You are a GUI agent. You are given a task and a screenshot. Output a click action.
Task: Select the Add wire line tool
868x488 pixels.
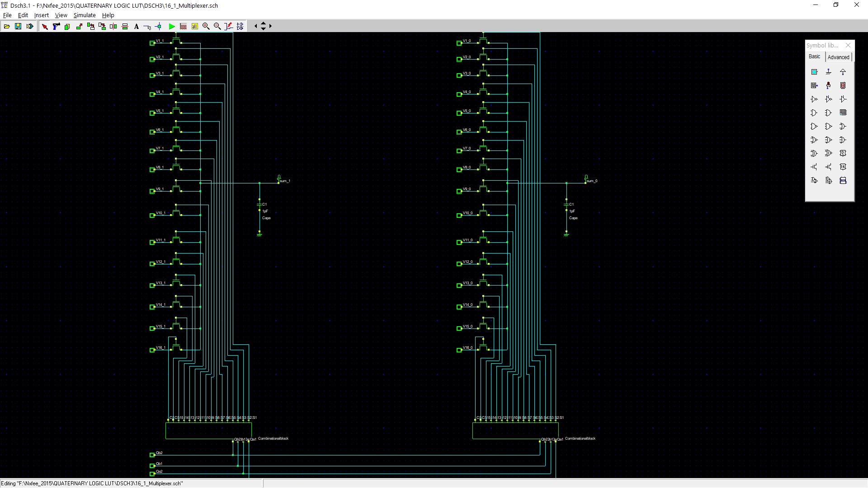tap(147, 26)
